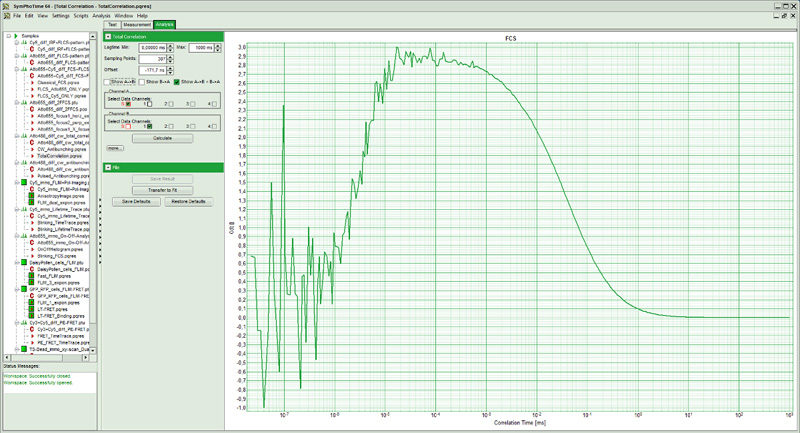Screen dimensions: 800x433
Task: Click the Pulsed_Antibunching.pqres result icon
Action: (32, 176)
